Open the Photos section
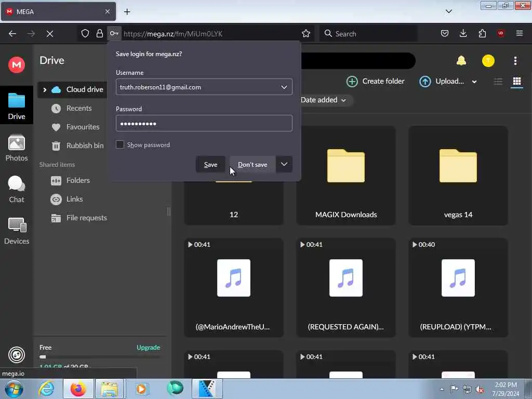This screenshot has width=532, height=399. click(x=16, y=148)
